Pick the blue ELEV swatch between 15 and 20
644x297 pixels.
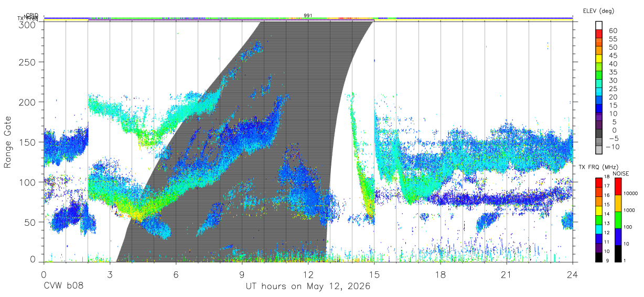599,101
